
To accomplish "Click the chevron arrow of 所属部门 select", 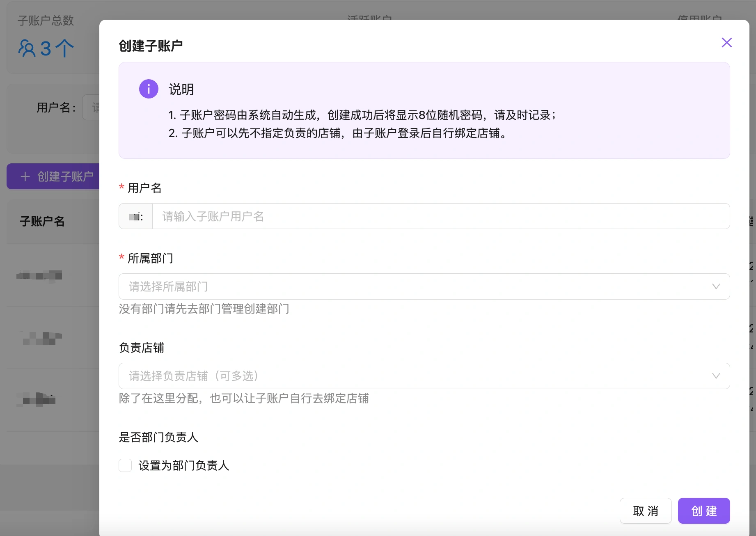I will [x=716, y=286].
